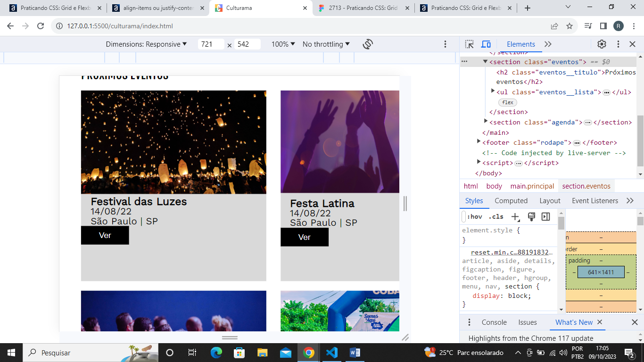
Task: Click the Festival das Luzes lanterns image
Action: 173,142
